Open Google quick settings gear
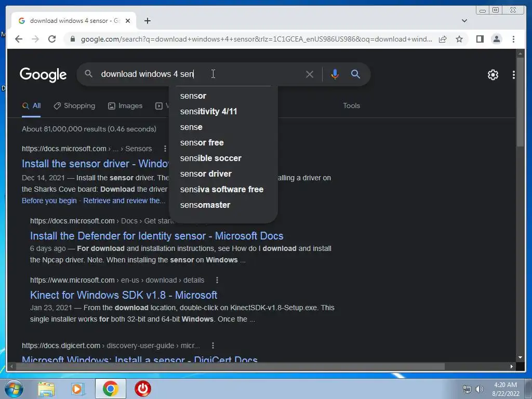Viewport: 532px width, 399px height. click(x=493, y=75)
